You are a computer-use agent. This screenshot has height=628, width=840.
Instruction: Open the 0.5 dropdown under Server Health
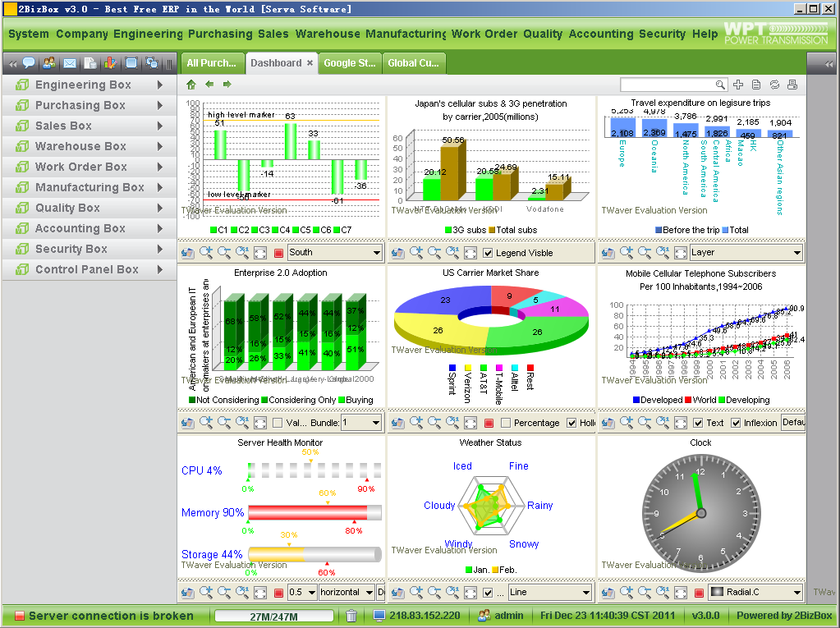pyautogui.click(x=301, y=592)
